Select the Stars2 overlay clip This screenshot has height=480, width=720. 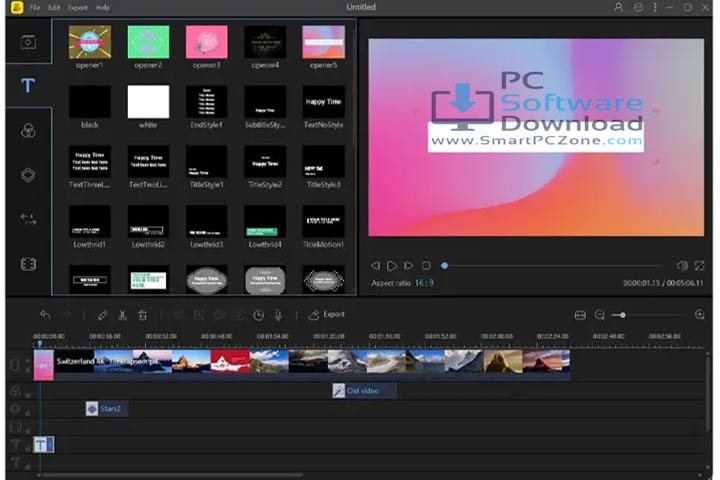(107, 409)
